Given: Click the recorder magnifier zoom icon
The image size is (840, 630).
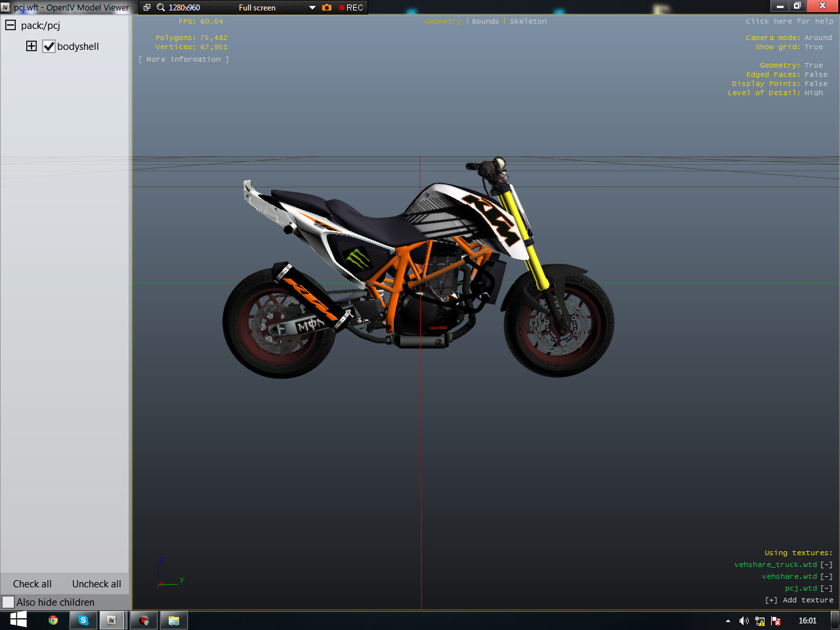Looking at the screenshot, I should [161, 7].
